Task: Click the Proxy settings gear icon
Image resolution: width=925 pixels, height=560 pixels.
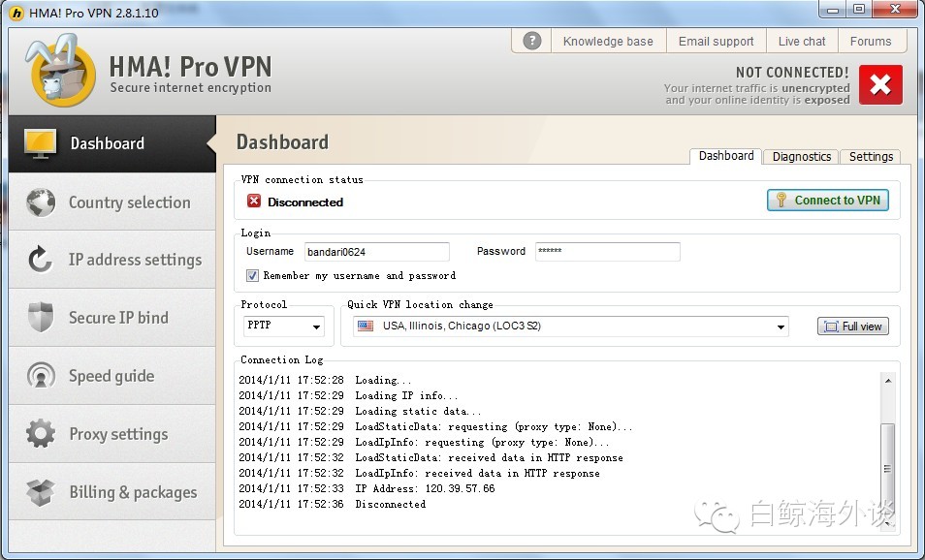Action: (x=41, y=433)
